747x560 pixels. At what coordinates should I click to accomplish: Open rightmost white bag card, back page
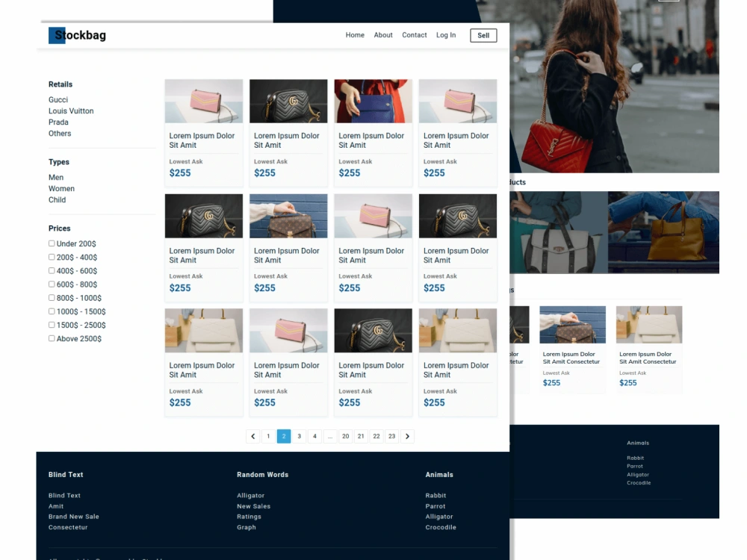[649, 349]
